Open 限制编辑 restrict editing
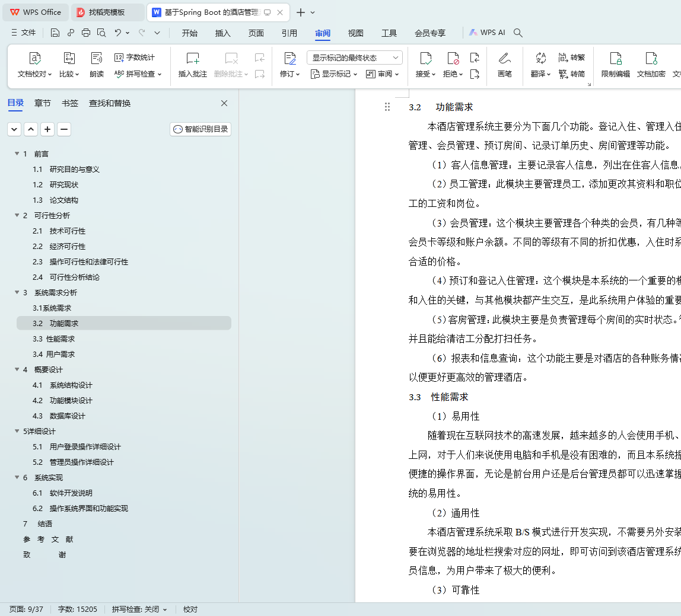The width and height of the screenshot is (681, 616). click(615, 65)
